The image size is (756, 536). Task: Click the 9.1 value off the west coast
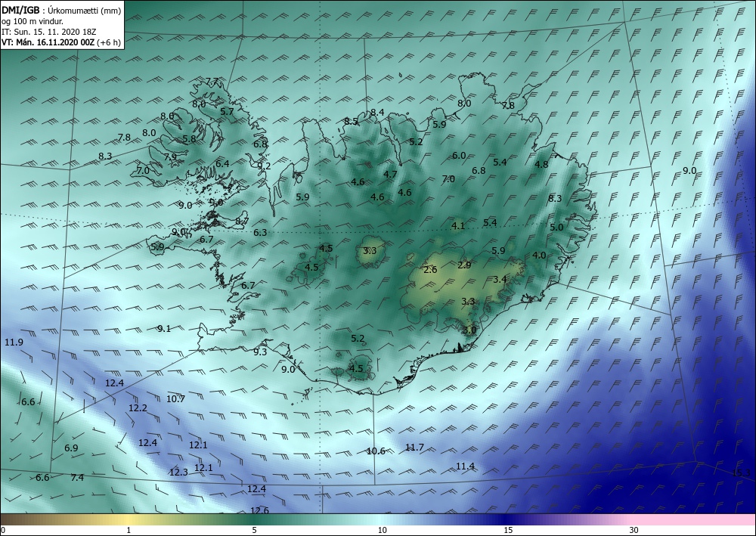point(164,329)
